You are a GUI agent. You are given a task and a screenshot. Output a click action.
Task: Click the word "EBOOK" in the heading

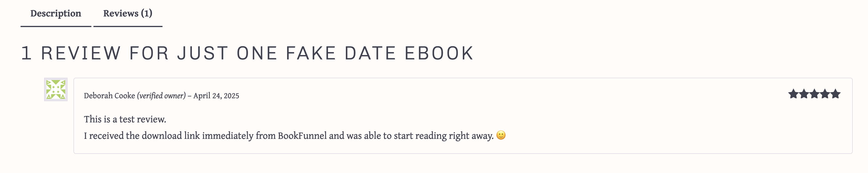coord(439,53)
